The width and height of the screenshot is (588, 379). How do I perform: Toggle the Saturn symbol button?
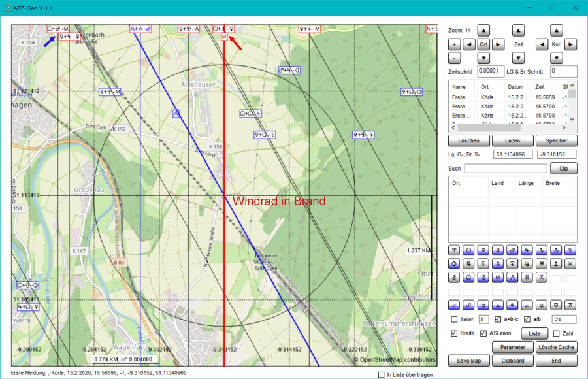pos(542,250)
